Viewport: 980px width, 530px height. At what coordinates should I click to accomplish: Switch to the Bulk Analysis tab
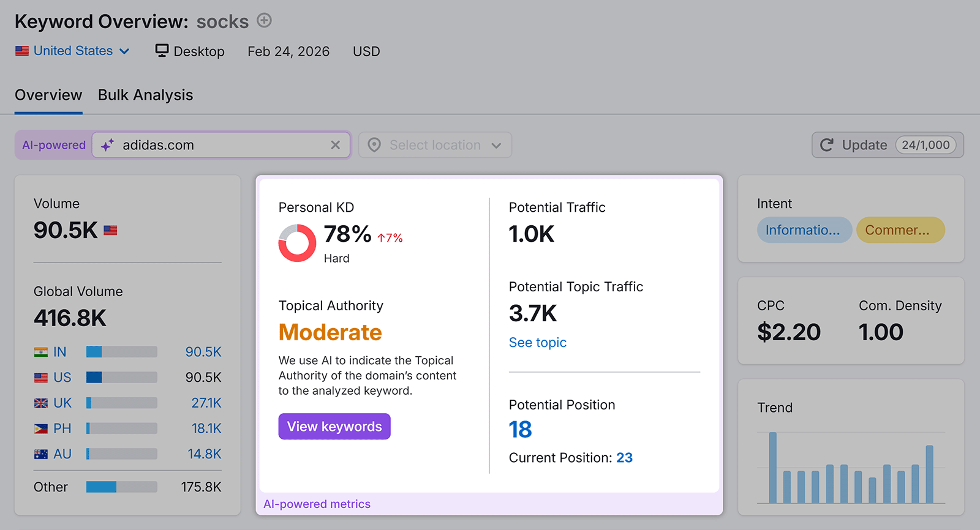(145, 95)
